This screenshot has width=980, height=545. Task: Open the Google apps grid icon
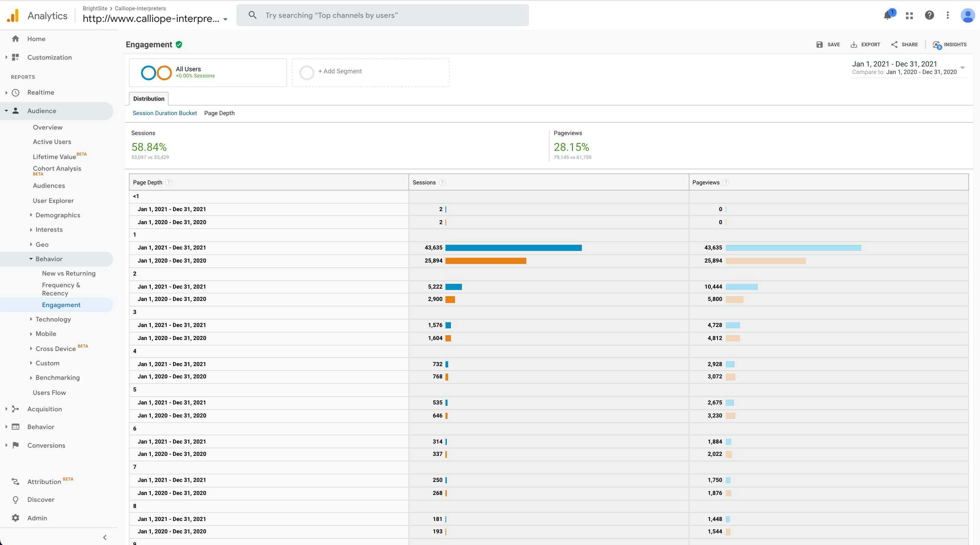909,16
